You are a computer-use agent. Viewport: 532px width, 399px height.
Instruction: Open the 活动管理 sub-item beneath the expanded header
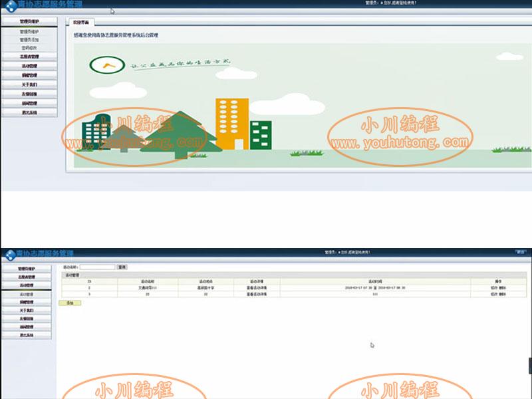27,294
